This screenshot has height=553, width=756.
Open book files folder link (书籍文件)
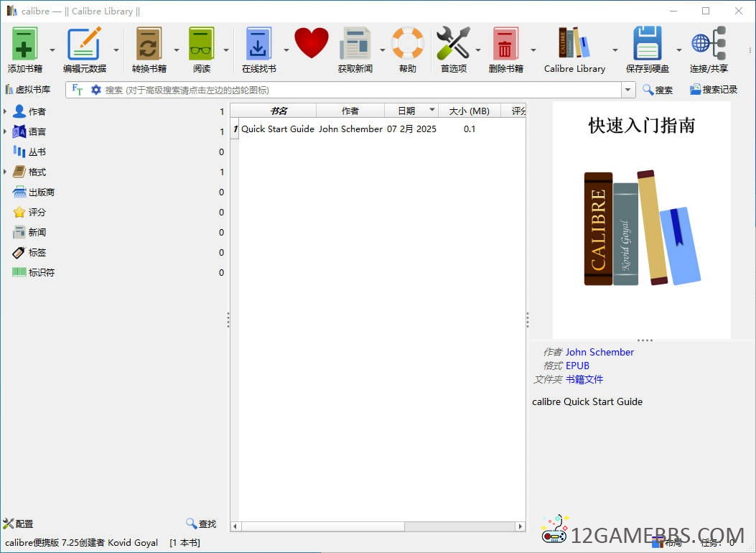(584, 379)
